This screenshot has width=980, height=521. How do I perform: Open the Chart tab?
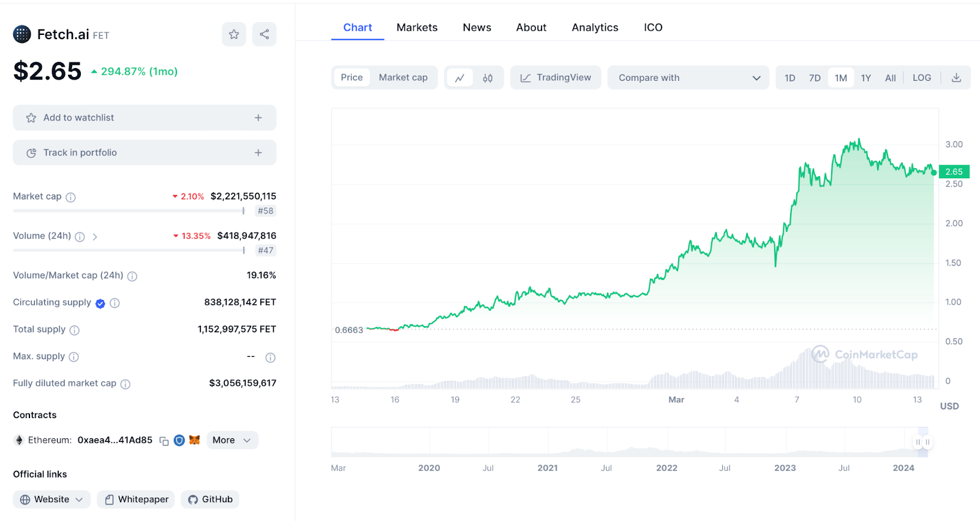click(x=358, y=28)
